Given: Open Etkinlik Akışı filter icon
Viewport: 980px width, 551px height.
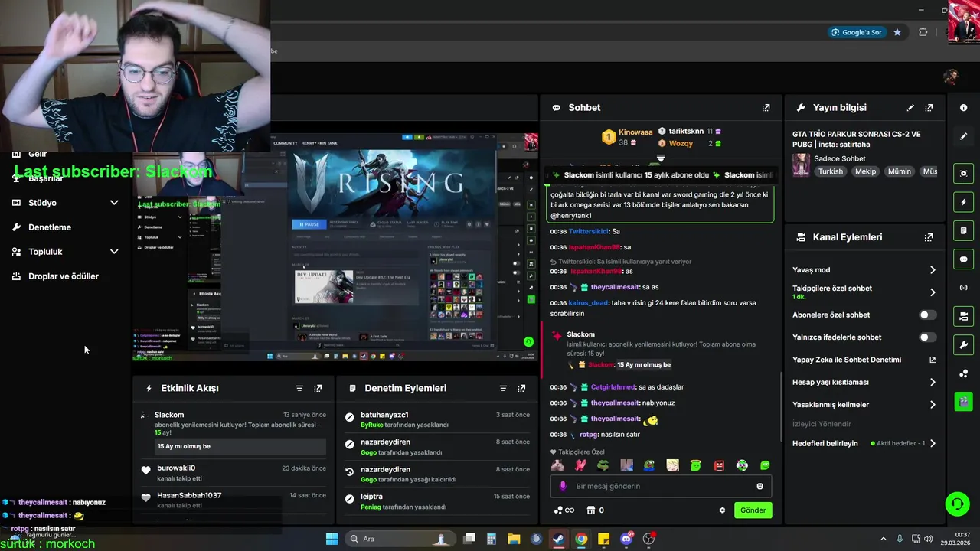Looking at the screenshot, I should [x=299, y=388].
